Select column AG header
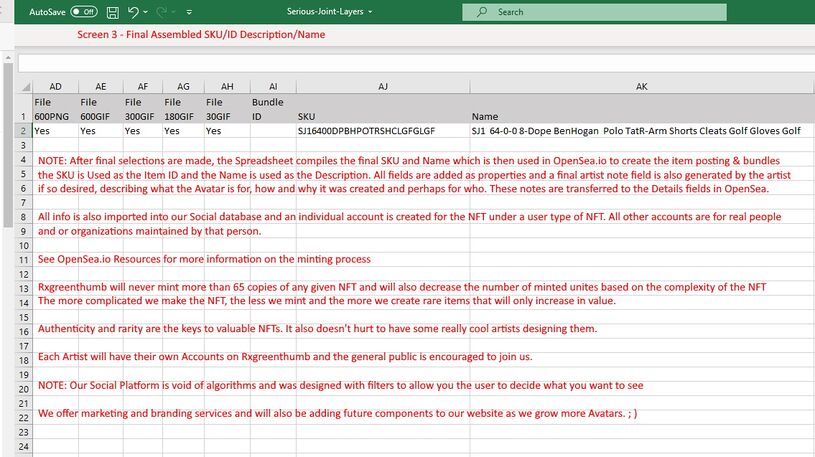 183,86
